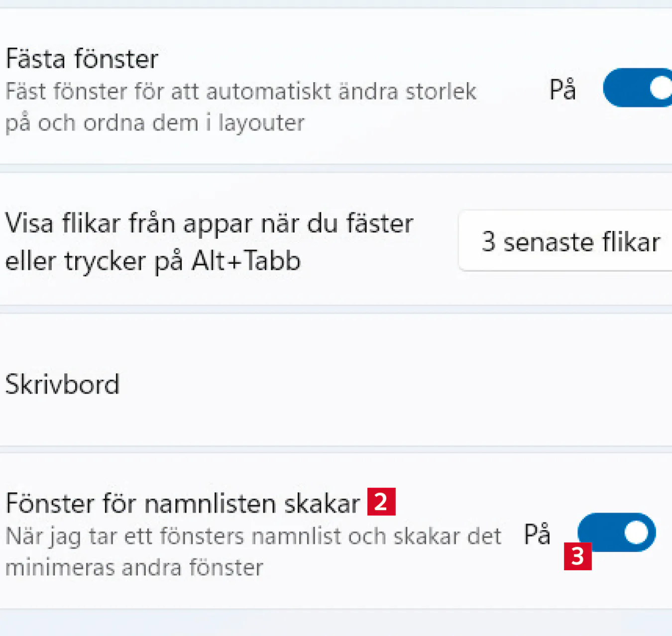Select the Fönster för namnlisten skakar title
Viewport: 672px width, 636px height.
pos(183,503)
